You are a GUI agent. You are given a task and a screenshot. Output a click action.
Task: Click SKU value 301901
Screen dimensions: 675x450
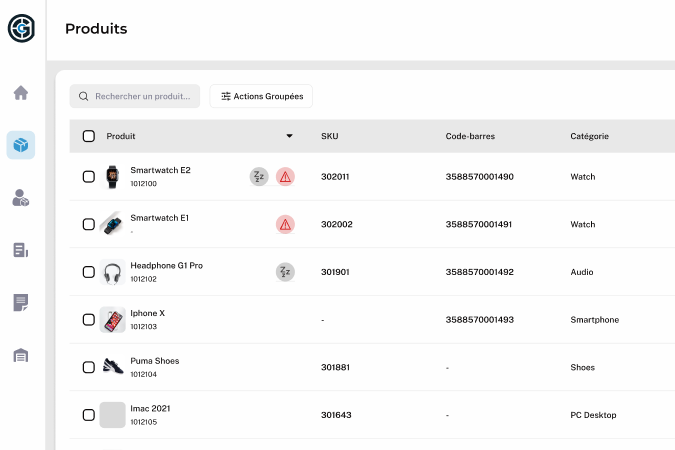click(x=335, y=272)
